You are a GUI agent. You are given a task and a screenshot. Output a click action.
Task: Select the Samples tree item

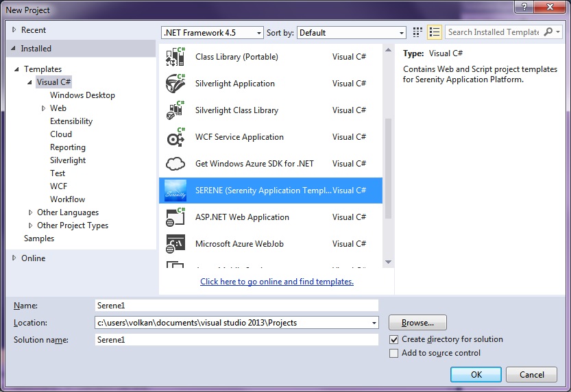click(39, 238)
